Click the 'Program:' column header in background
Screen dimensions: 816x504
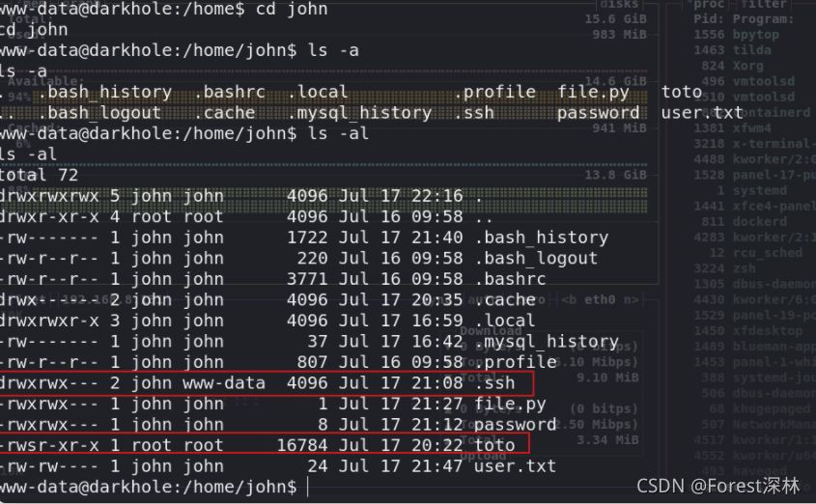click(764, 19)
